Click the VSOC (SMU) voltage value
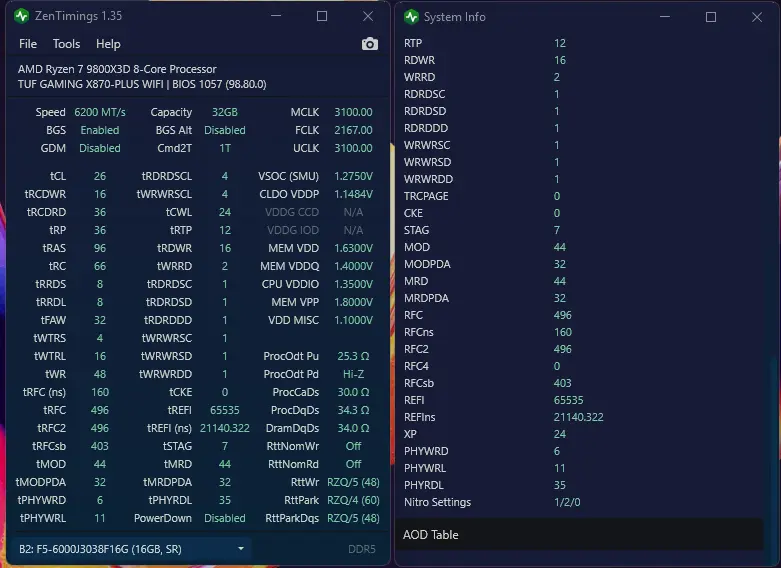The width and height of the screenshot is (781, 568). (x=353, y=176)
